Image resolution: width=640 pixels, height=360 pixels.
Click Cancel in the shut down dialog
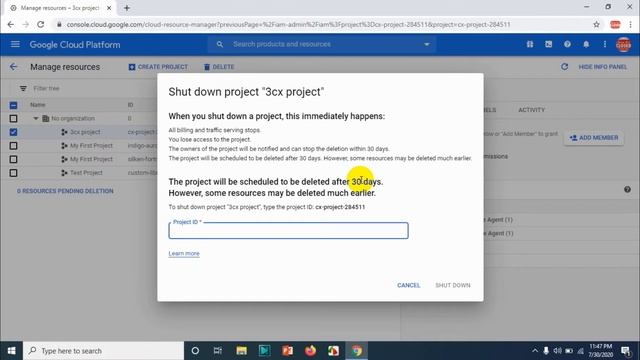pos(409,285)
